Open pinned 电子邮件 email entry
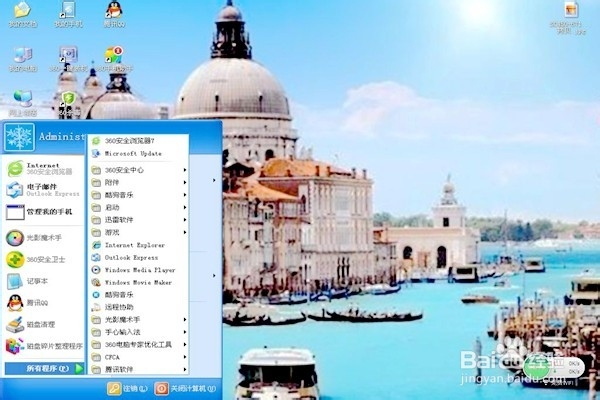Viewport: 600px width, 400px height. click(44, 190)
